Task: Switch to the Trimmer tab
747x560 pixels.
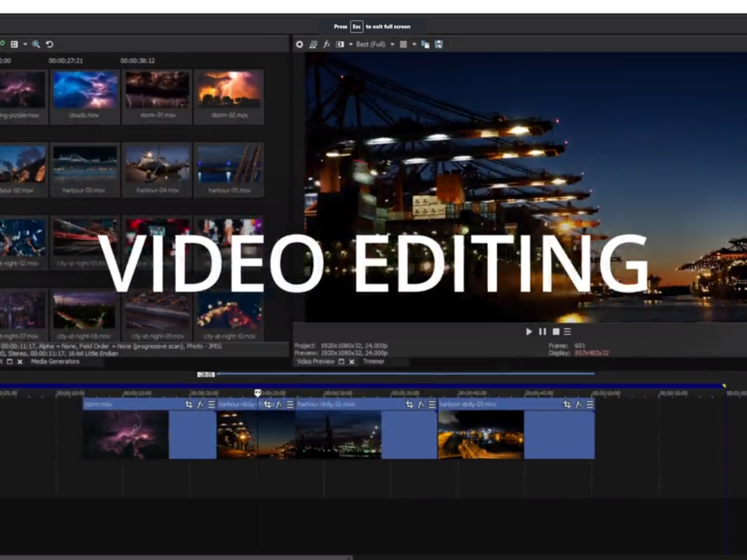Action: (x=374, y=362)
